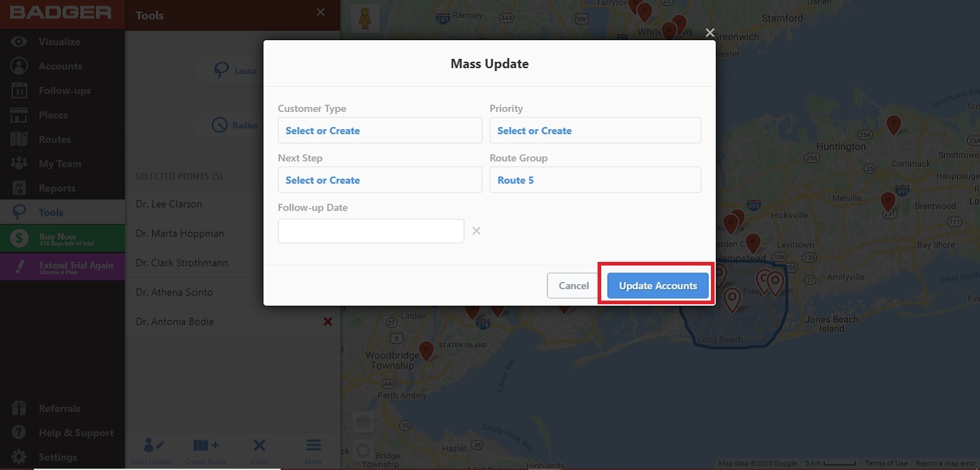Select Dr. Antonia Bodie's name
The height and width of the screenshot is (470, 980).
(x=175, y=321)
